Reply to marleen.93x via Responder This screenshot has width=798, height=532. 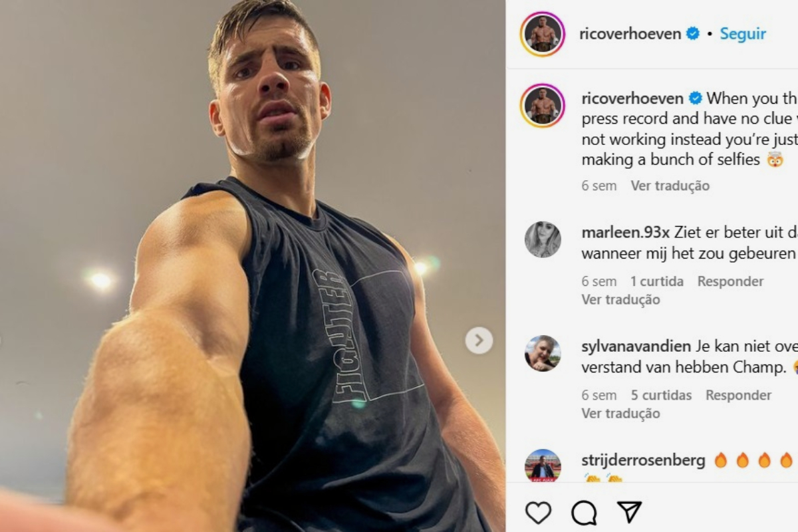pos(730,281)
